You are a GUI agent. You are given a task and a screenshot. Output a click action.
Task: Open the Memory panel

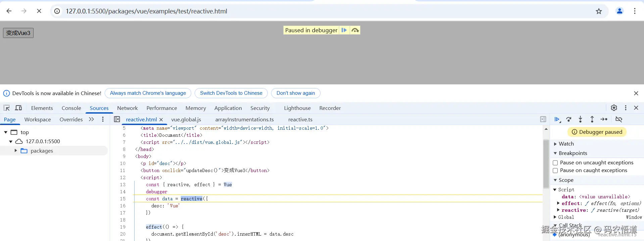(x=196, y=108)
